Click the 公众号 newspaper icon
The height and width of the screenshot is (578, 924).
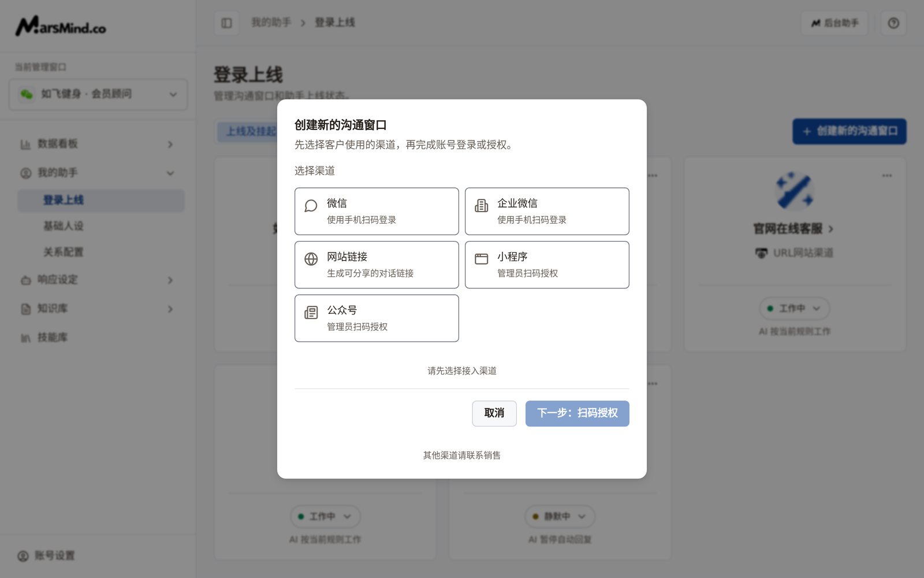coord(311,313)
